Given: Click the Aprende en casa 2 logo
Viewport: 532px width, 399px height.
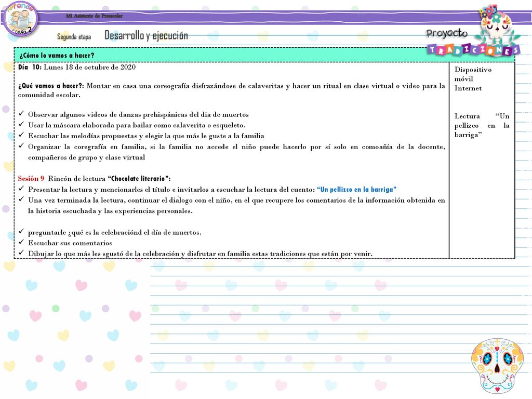Looking at the screenshot, I should pos(20,18).
